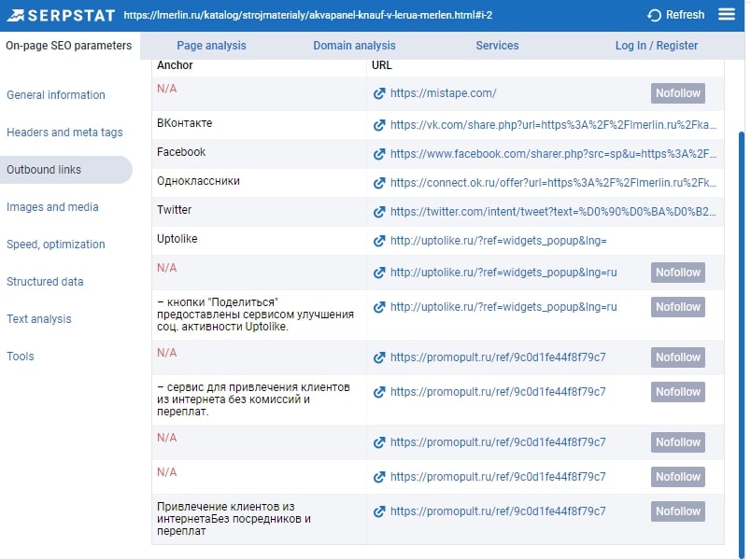This screenshot has height=560, width=751.
Task: Go to General information section
Action: (x=55, y=95)
